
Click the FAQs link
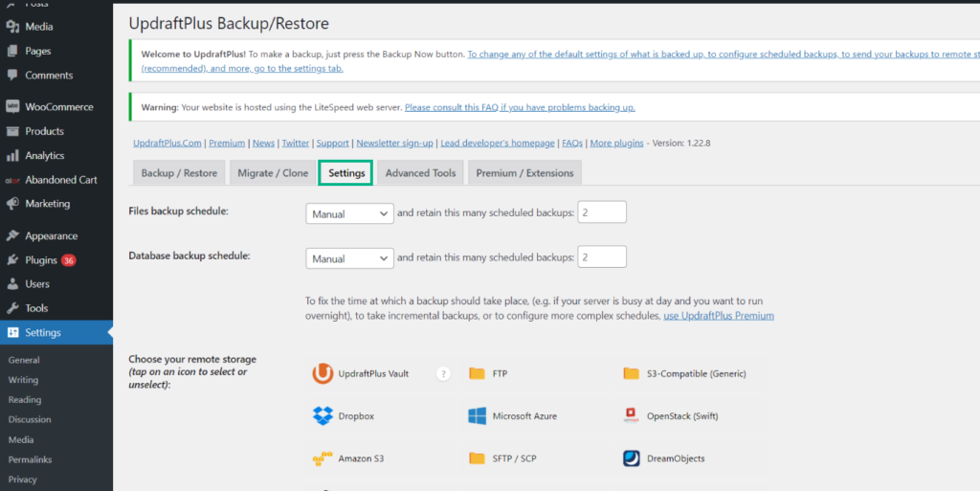click(x=572, y=143)
